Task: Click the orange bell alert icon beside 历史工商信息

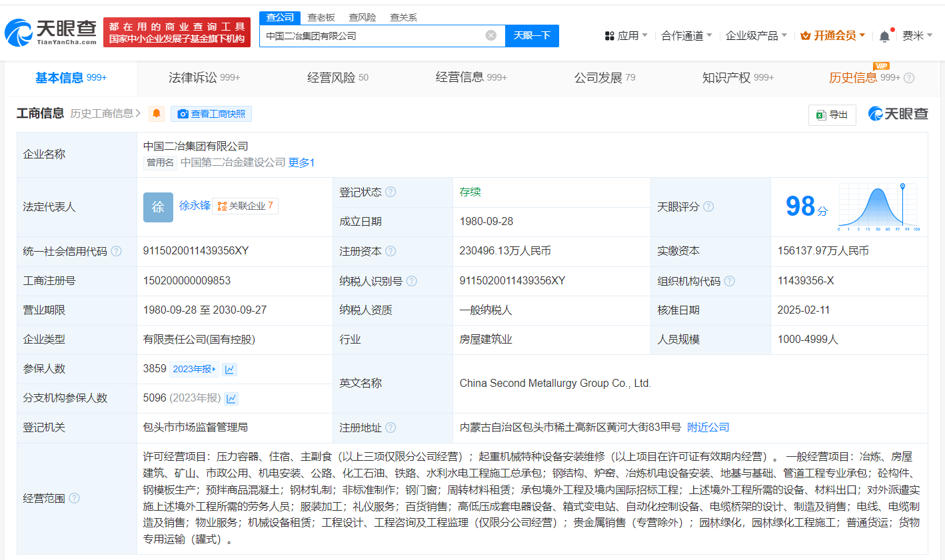Action: 157,114
